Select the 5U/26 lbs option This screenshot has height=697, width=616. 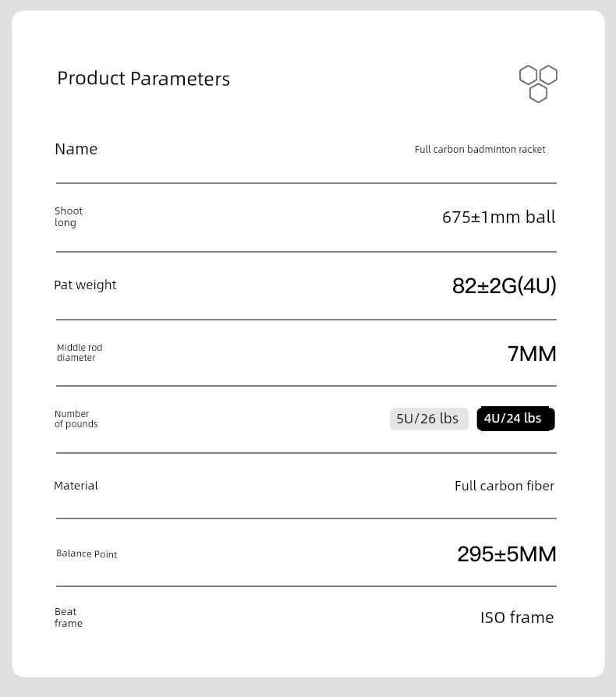pos(429,419)
